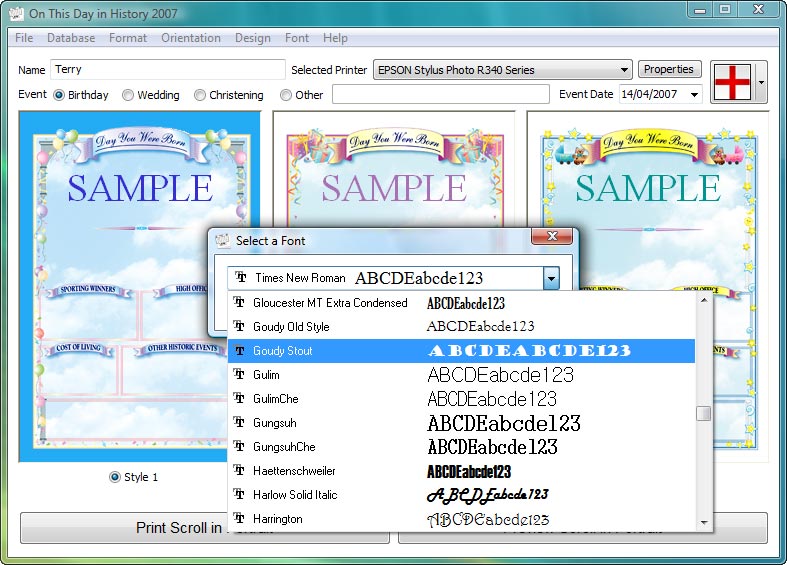The image size is (787, 565).
Task: Click TrueType icon next to Times New Roman
Action: click(241, 277)
